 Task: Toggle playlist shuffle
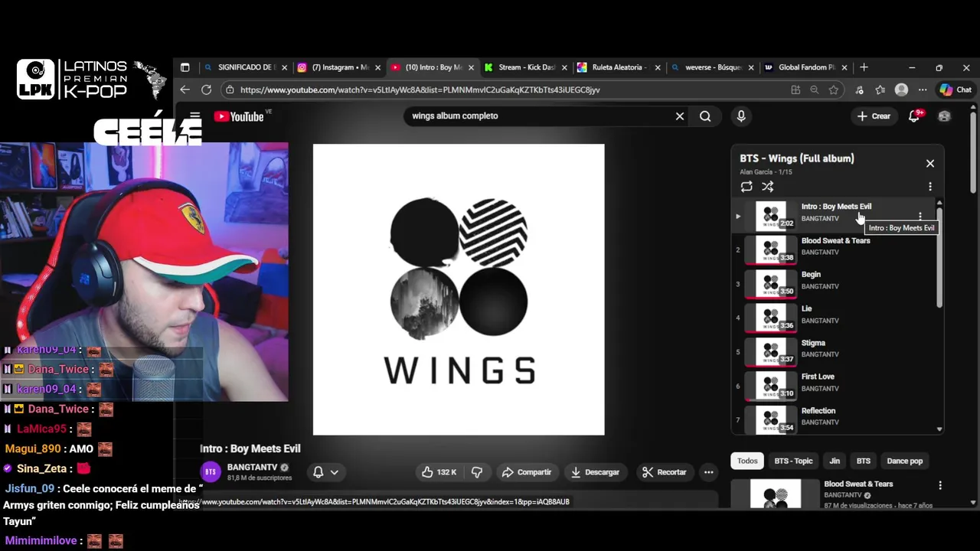[x=768, y=187]
